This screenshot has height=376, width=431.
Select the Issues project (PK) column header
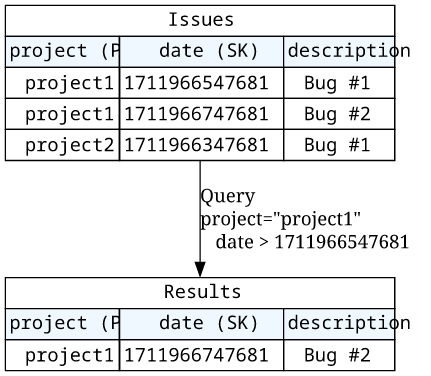click(62, 51)
